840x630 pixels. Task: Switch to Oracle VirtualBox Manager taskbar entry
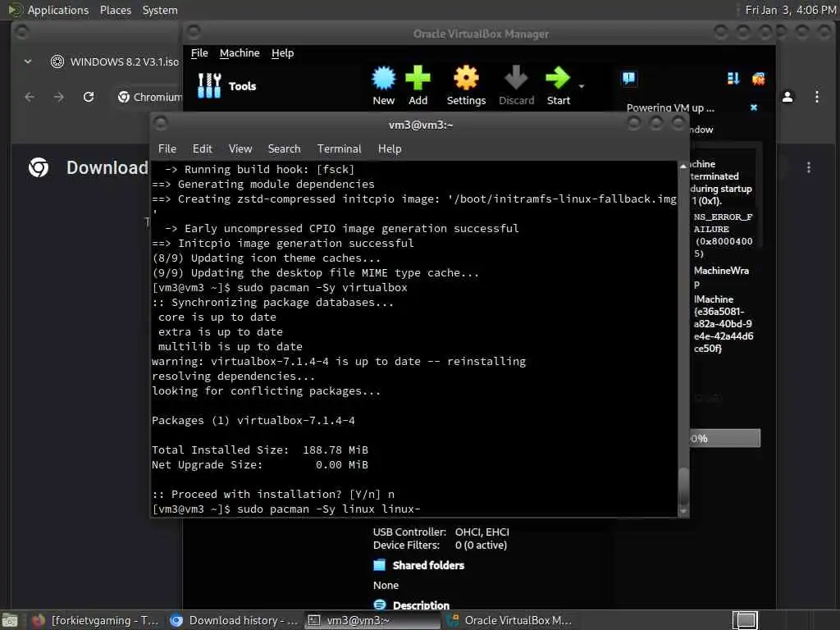pos(510,621)
